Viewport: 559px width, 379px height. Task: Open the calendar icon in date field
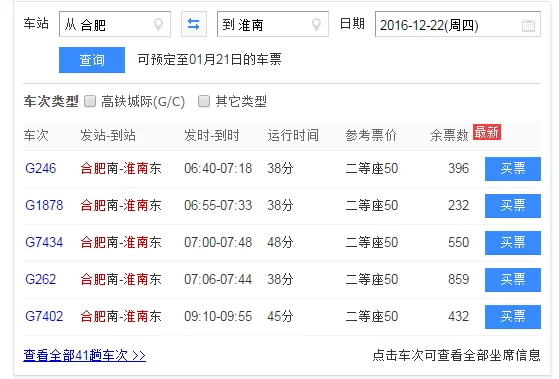528,25
